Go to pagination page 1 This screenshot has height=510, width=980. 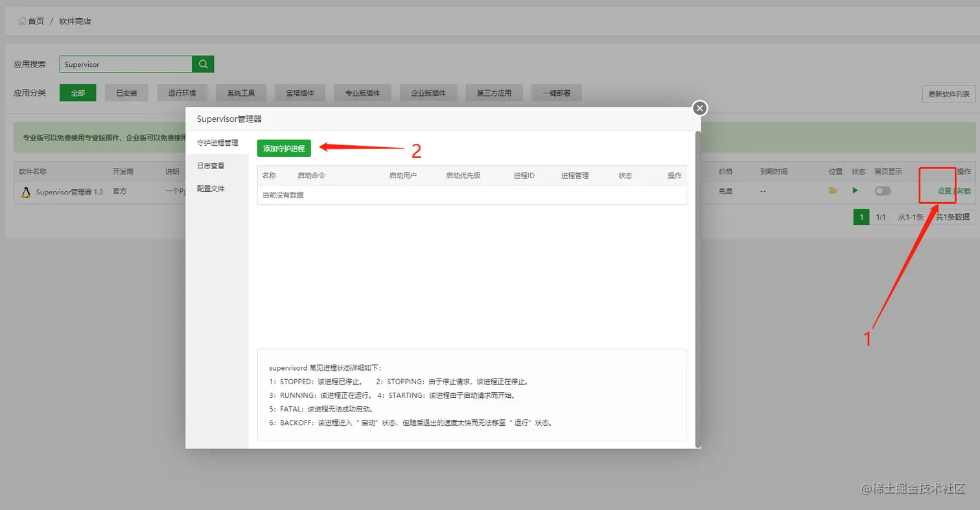(861, 217)
